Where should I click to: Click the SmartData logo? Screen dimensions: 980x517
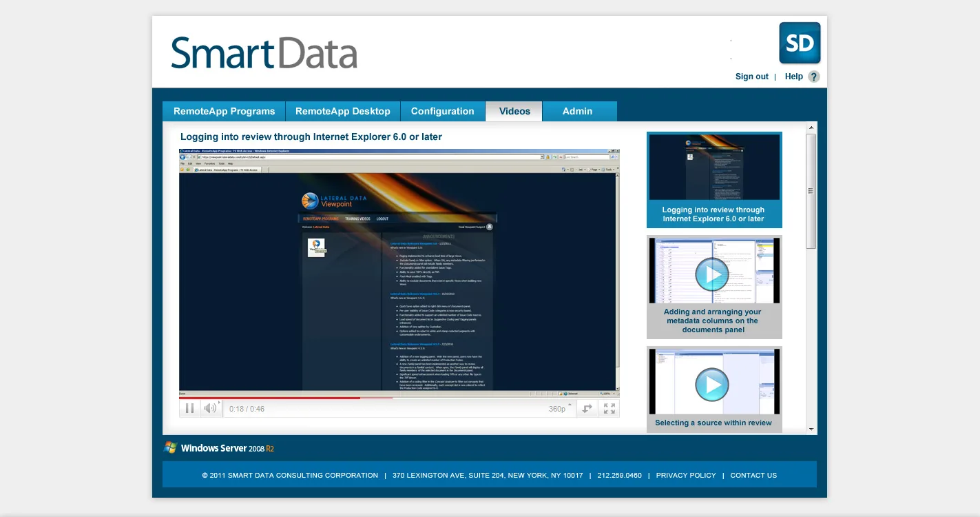(264, 53)
